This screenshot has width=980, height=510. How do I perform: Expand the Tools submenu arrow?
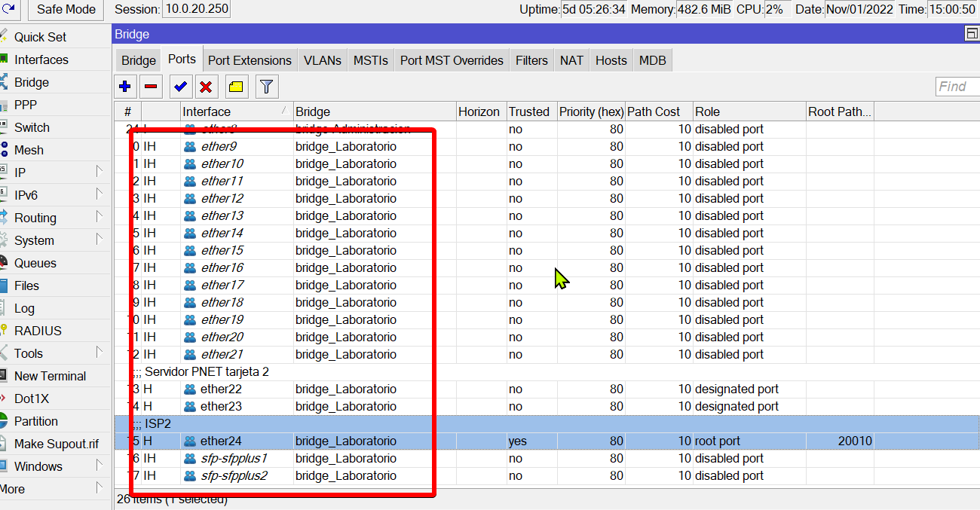coord(100,353)
